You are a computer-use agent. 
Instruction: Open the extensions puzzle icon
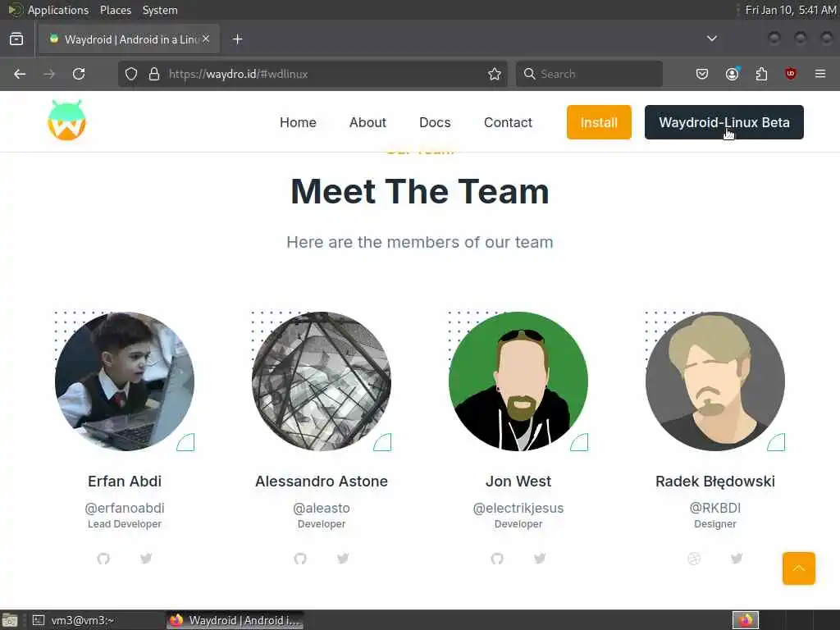pyautogui.click(x=761, y=74)
